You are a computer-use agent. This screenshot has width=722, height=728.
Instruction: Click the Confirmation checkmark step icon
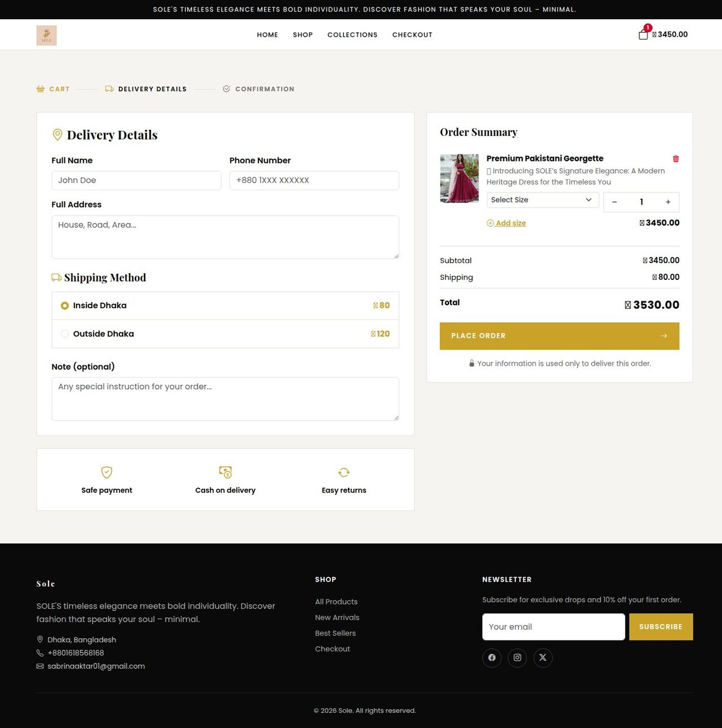click(226, 89)
